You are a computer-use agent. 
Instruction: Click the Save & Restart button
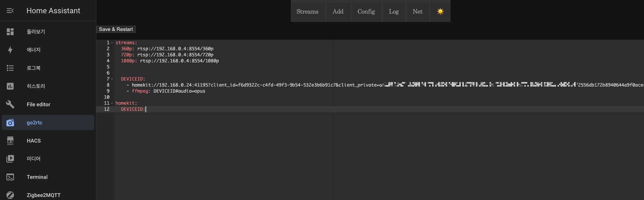click(x=116, y=29)
